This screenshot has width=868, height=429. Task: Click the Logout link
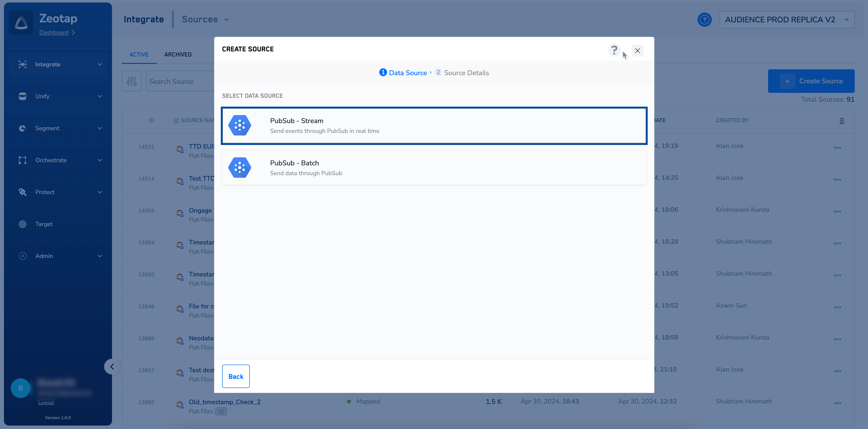[x=46, y=402]
